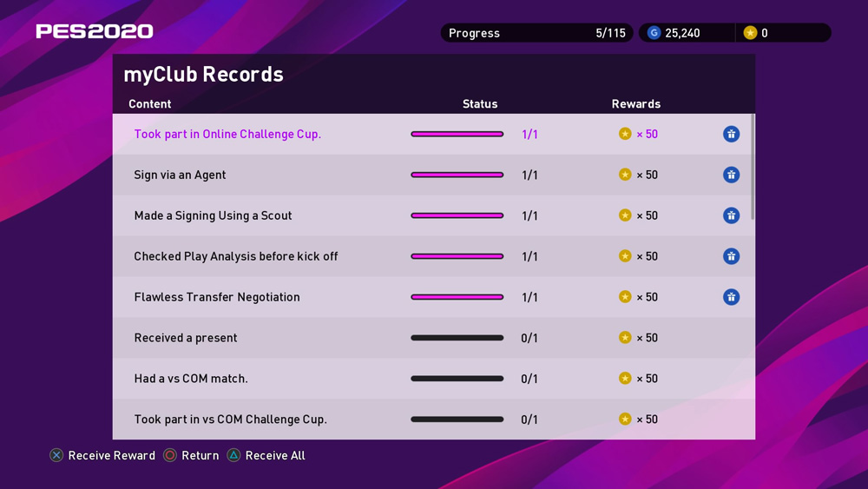The image size is (868, 489).
Task: Click the Received a present progress bar
Action: pyautogui.click(x=457, y=338)
